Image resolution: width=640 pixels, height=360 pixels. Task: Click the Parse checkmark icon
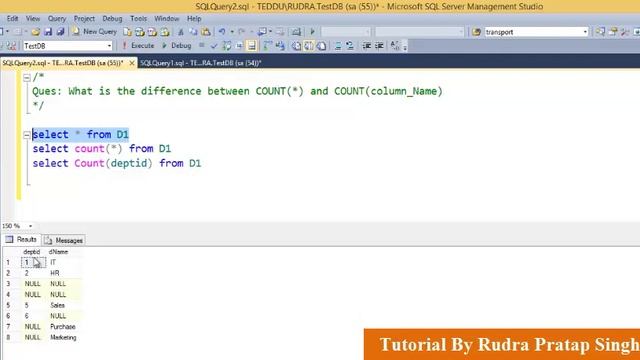click(213, 46)
